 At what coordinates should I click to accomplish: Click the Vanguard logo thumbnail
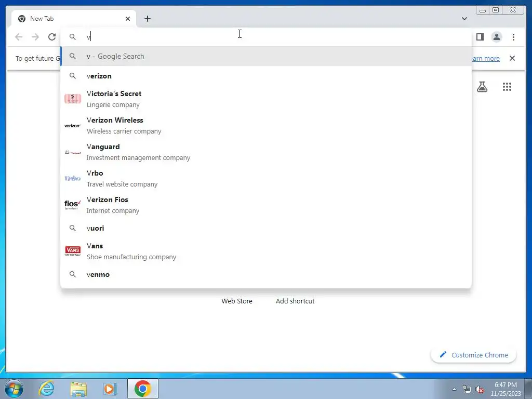[73, 152]
